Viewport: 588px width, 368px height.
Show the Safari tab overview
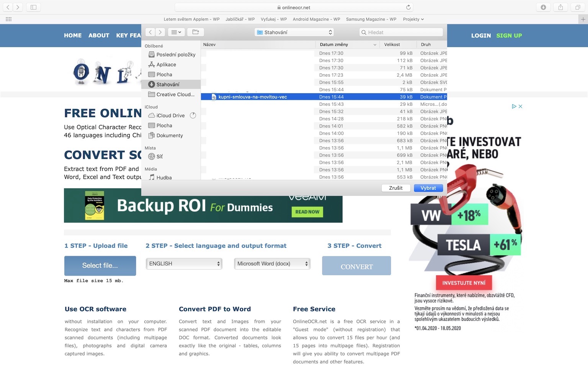[578, 7]
